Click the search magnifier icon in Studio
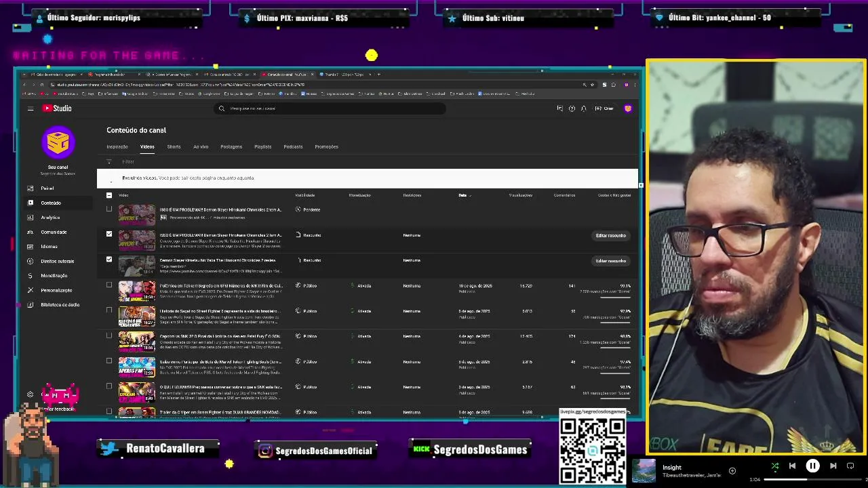This screenshot has height=488, width=868. tap(222, 108)
